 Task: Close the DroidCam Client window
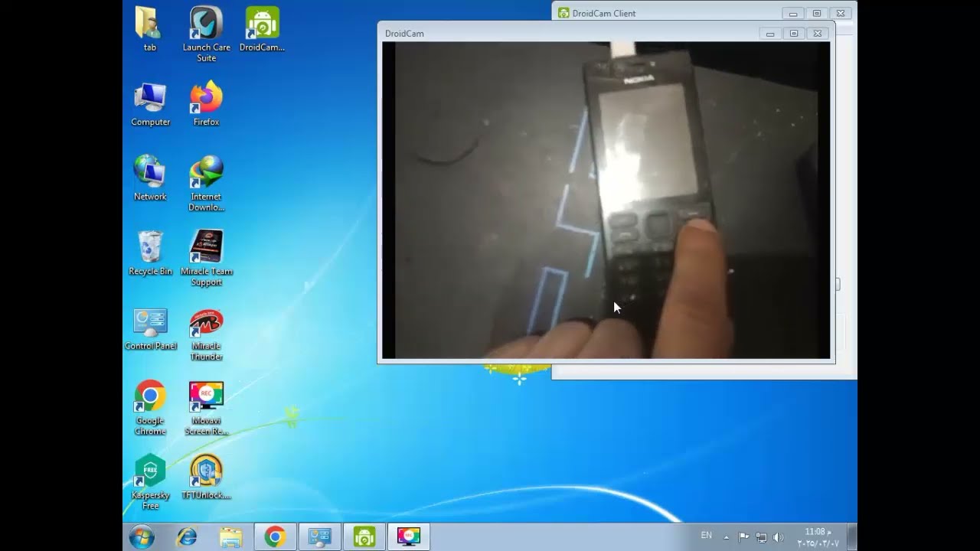click(x=840, y=13)
